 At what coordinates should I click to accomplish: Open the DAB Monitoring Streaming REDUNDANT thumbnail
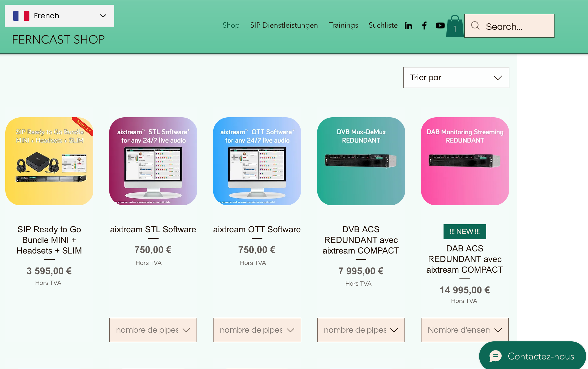(465, 161)
